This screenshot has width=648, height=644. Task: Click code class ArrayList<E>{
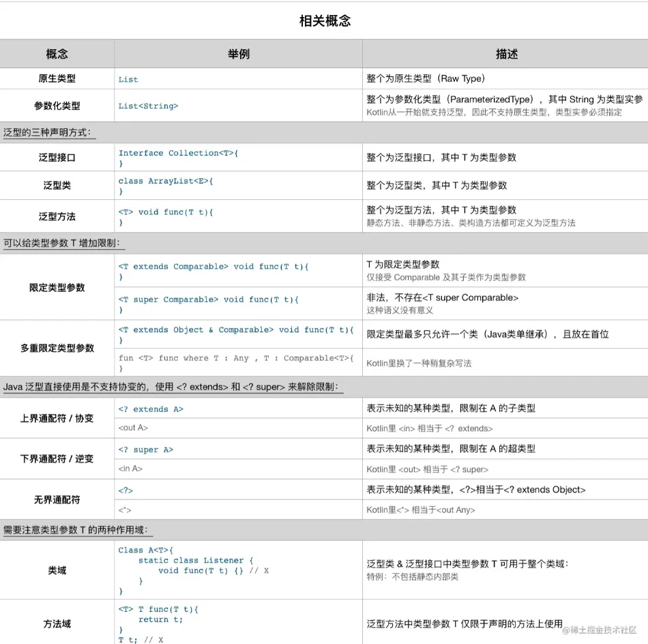[x=166, y=181]
